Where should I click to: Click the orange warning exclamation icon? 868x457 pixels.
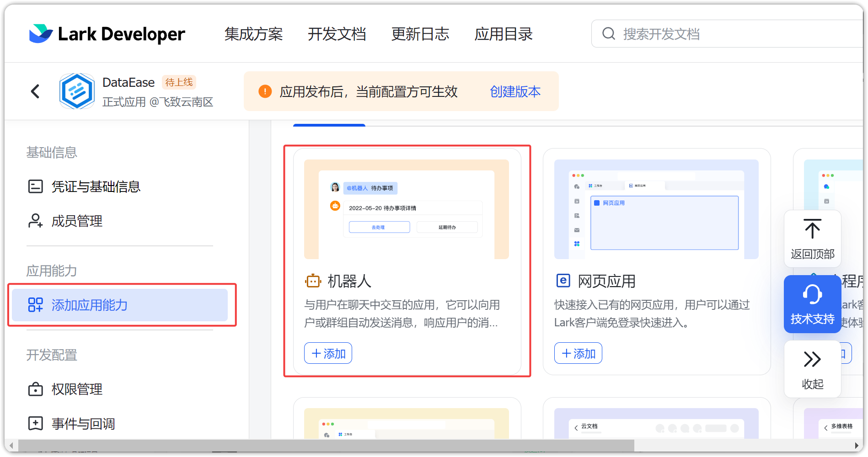pyautogui.click(x=265, y=91)
